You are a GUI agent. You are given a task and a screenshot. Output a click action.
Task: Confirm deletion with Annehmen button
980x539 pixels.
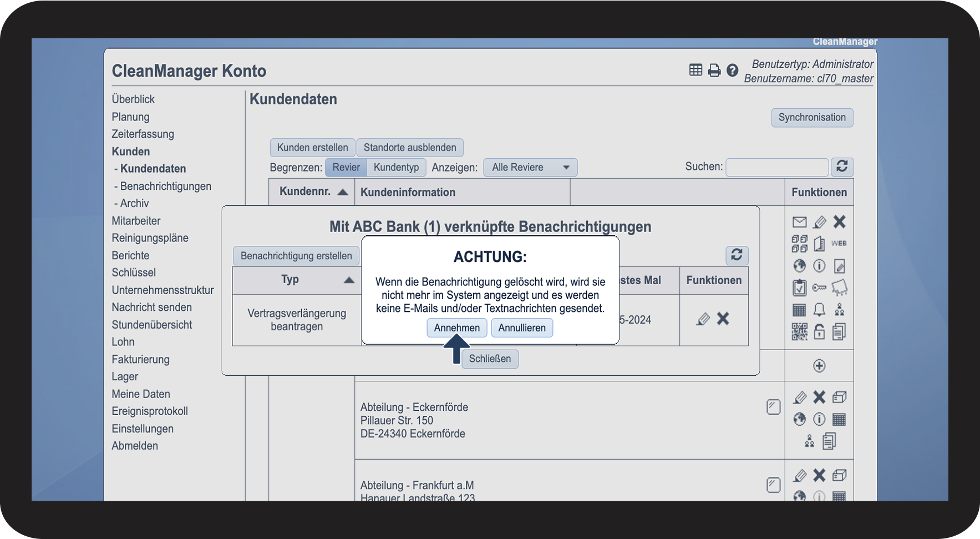(456, 328)
